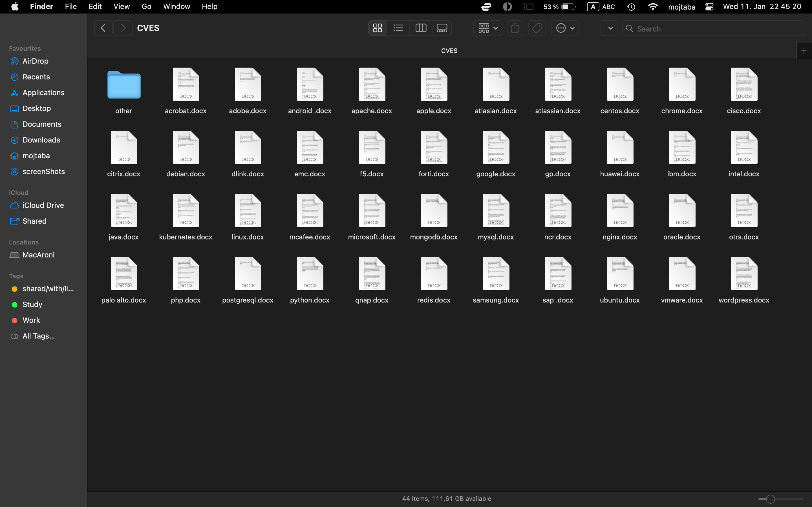Select the Study tag toggle
Viewport: 812px width, 507px height.
(32, 304)
